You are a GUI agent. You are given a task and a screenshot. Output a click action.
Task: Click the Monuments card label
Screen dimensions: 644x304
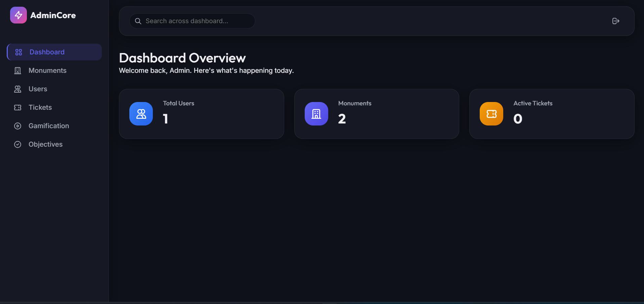click(x=355, y=103)
